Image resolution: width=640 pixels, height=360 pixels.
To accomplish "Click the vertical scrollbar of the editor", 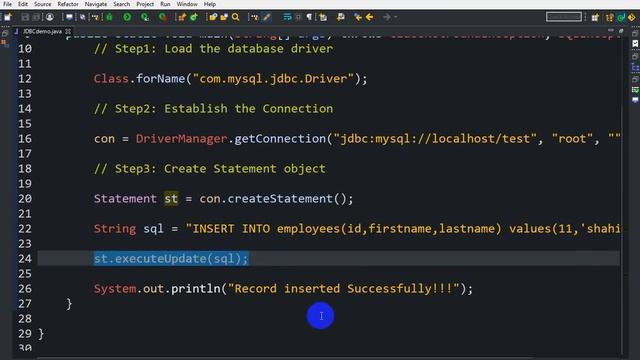I will click(623, 196).
